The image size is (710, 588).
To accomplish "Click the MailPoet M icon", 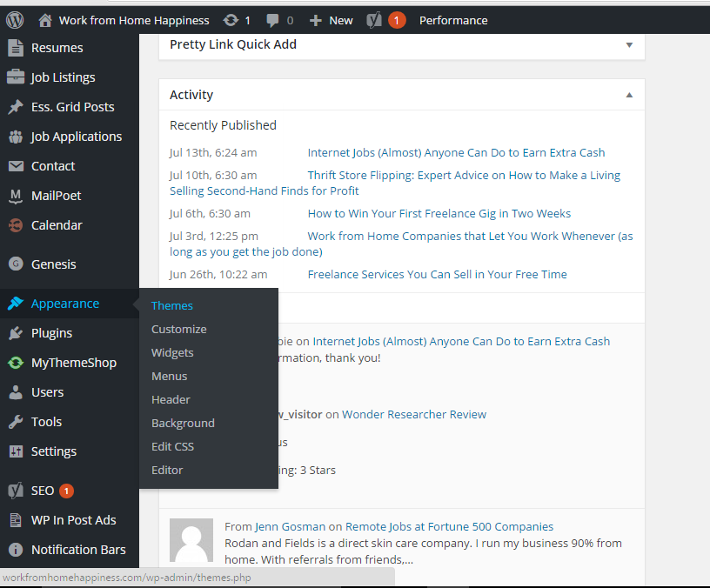I will [16, 196].
